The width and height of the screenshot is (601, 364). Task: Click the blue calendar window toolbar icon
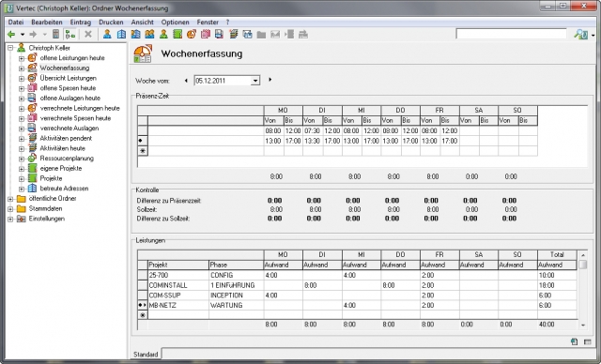(248, 35)
